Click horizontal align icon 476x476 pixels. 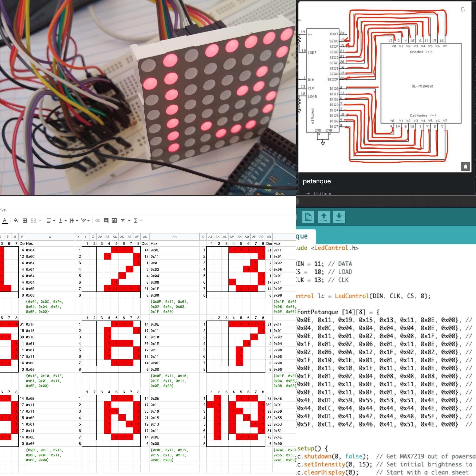(x=49, y=221)
